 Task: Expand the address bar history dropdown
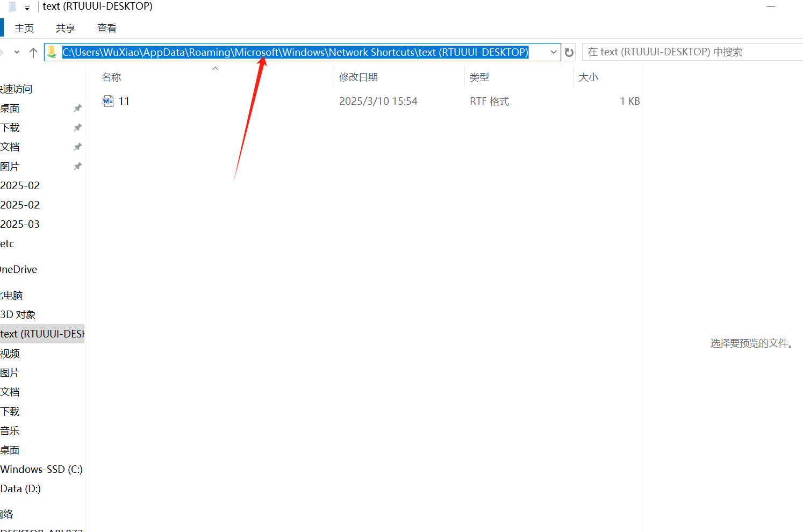coord(554,52)
